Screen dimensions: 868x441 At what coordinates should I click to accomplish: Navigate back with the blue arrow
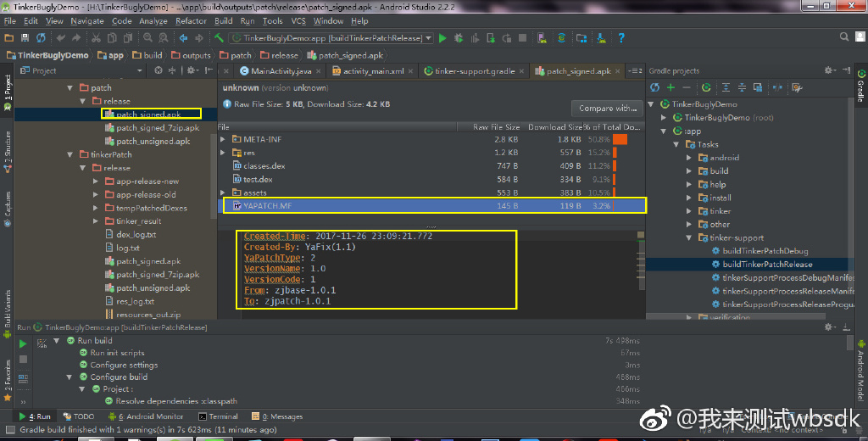[183, 37]
